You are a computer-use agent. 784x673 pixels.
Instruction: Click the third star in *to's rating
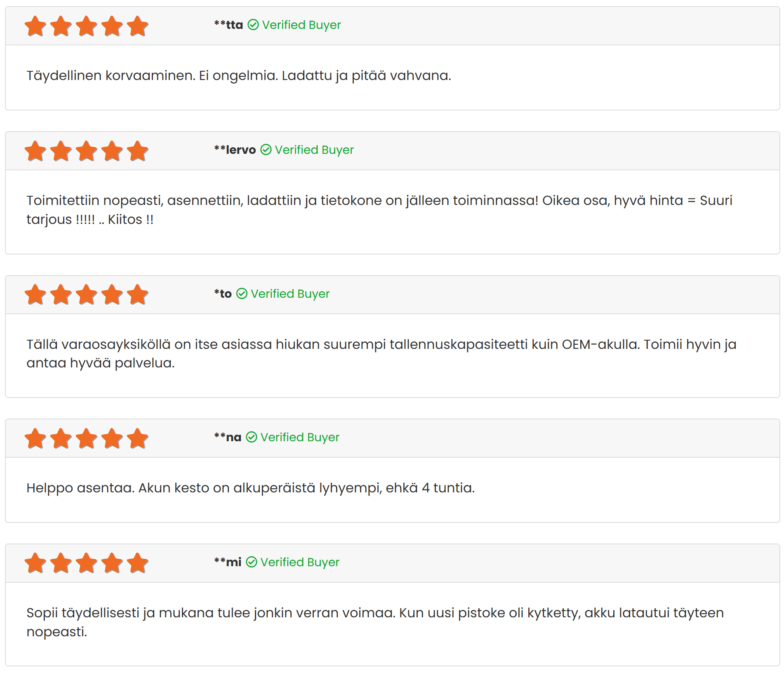(x=87, y=294)
